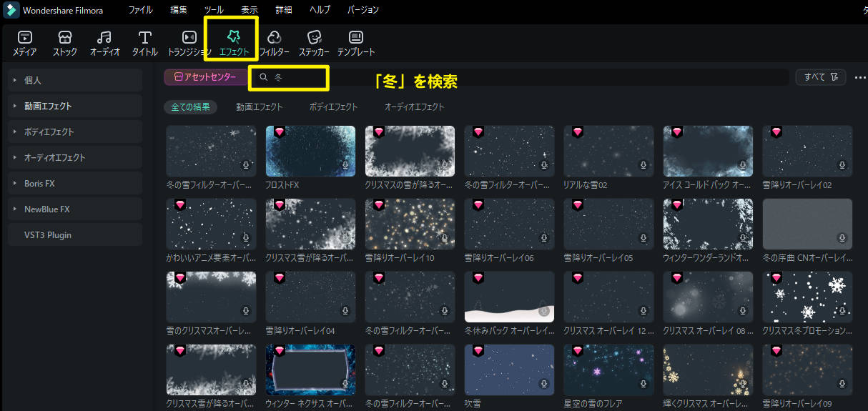Image resolution: width=868 pixels, height=411 pixels.
Task: Download 雪降りオーバーレイ10 via its download icon
Action: [x=445, y=237]
